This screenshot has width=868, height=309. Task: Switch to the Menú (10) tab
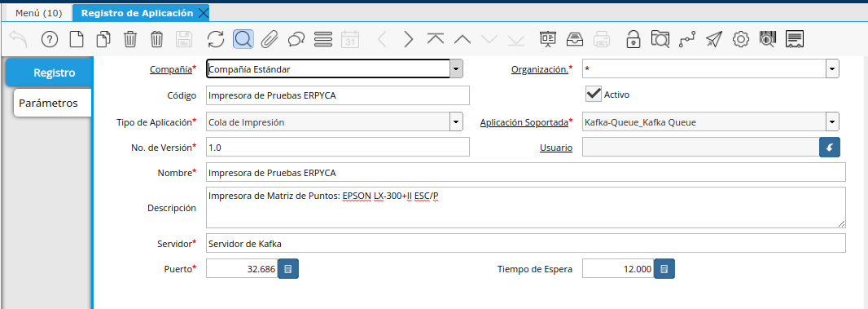38,13
